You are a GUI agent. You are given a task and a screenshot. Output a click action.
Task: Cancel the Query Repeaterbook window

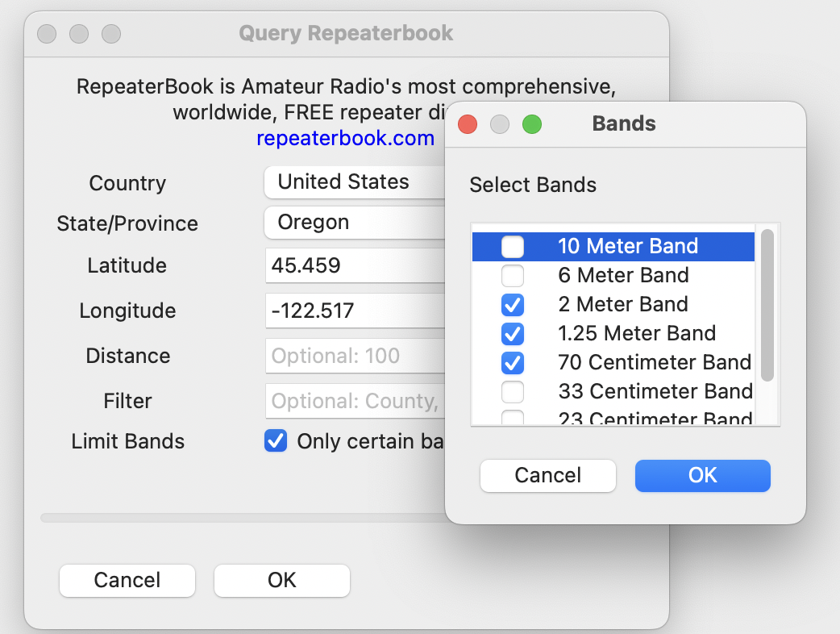pyautogui.click(x=127, y=580)
